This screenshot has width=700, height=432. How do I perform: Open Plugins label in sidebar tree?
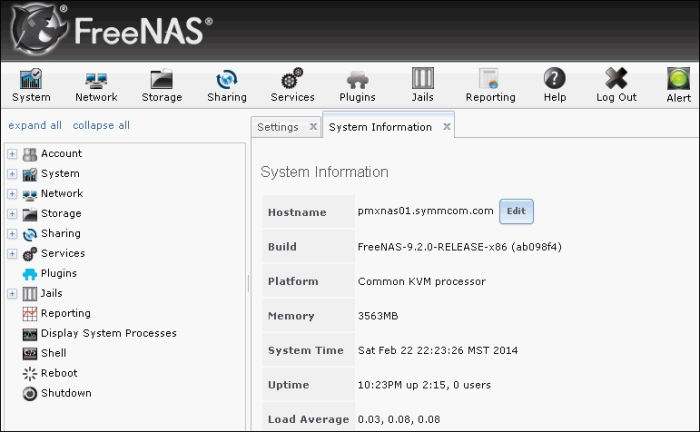click(x=59, y=273)
